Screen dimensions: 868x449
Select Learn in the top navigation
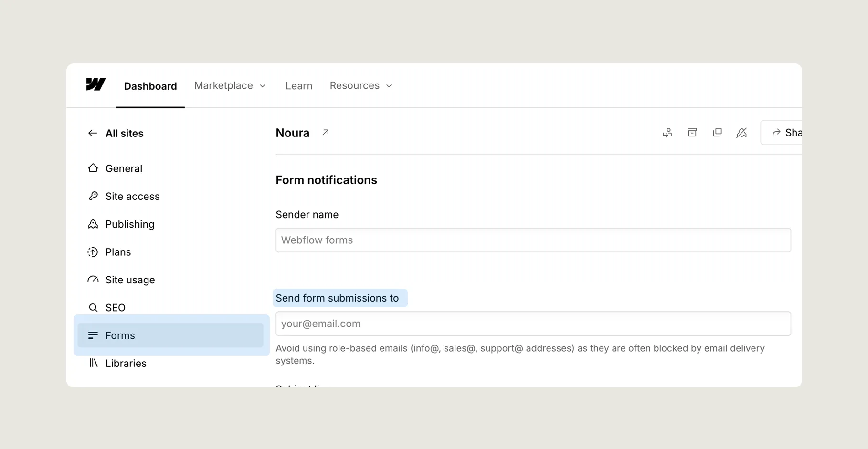click(299, 85)
